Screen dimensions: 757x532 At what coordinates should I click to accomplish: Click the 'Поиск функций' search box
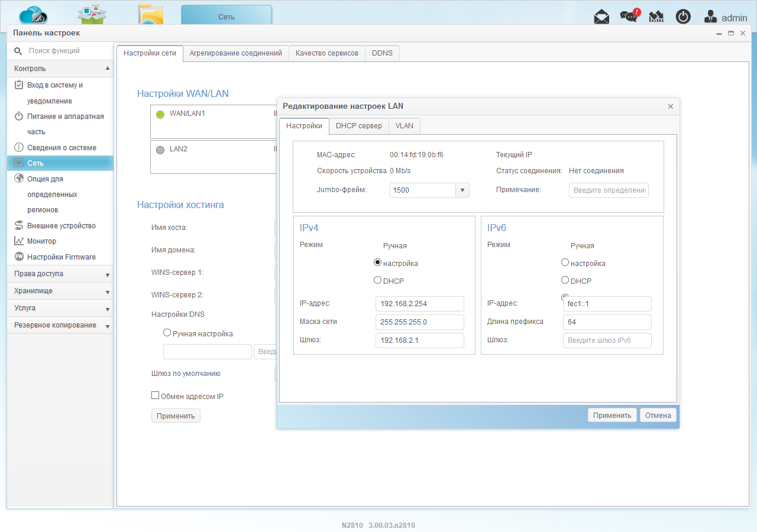point(68,51)
